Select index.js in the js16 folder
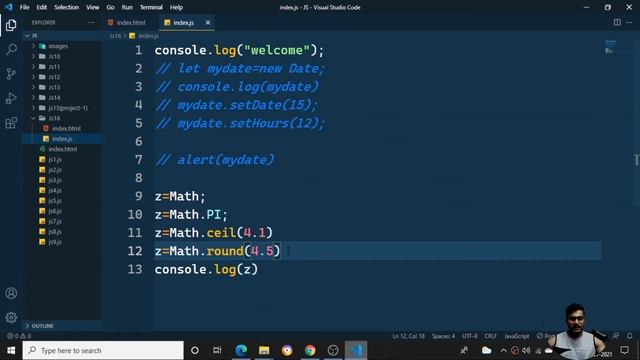The height and width of the screenshot is (360, 640). pos(62,139)
